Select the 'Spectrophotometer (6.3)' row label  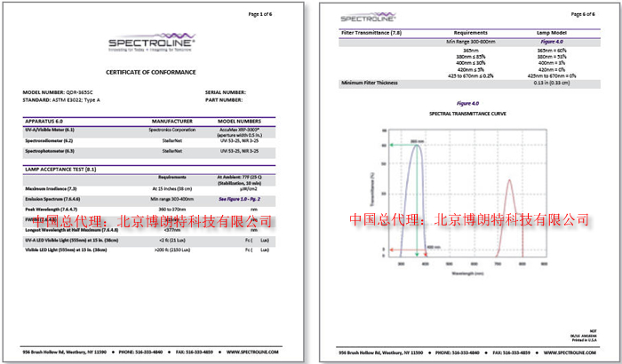pyautogui.click(x=50, y=151)
